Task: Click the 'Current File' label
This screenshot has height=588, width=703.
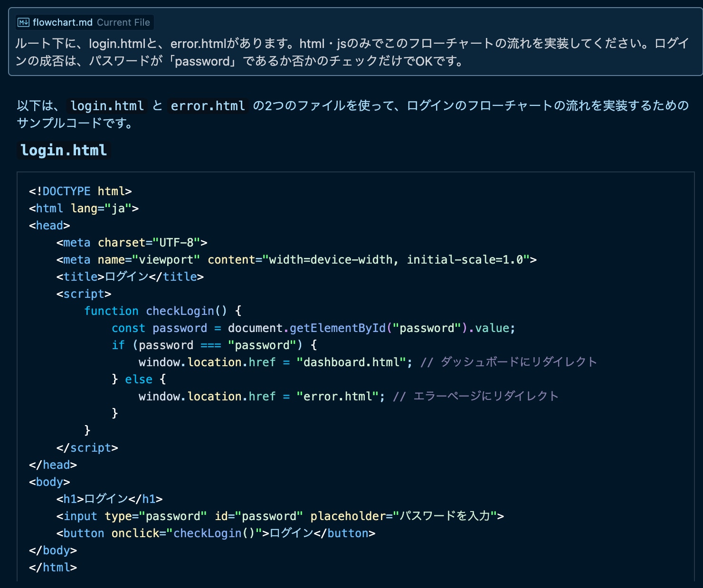Action: coord(123,22)
